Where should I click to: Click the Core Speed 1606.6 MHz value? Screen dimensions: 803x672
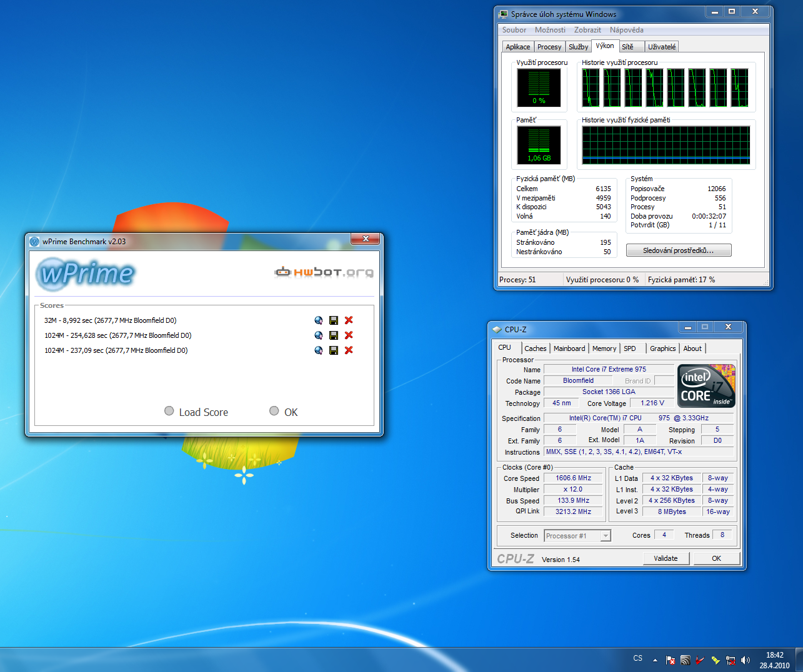click(574, 478)
